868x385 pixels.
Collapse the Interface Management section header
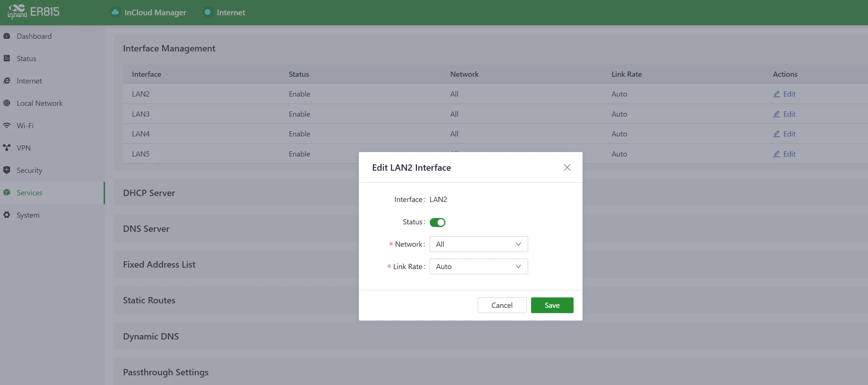(169, 48)
